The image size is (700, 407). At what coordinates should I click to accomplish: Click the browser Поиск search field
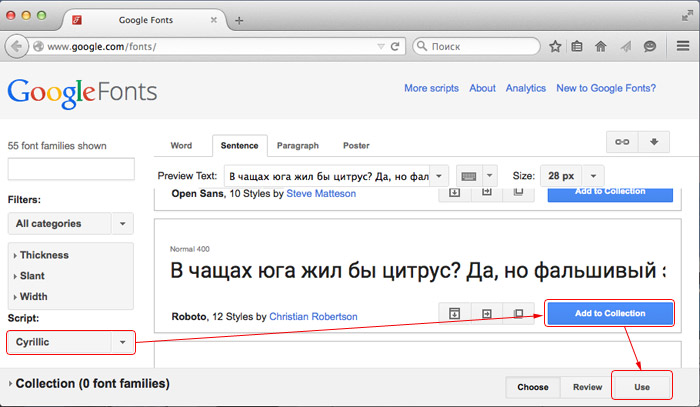coord(476,46)
